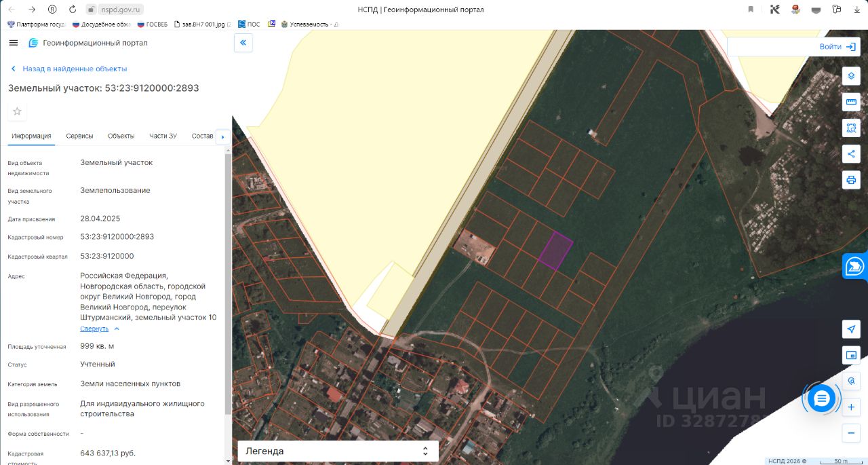Image resolution: width=868 pixels, height=465 pixels.
Task: Share the current map view
Action: [x=851, y=153]
